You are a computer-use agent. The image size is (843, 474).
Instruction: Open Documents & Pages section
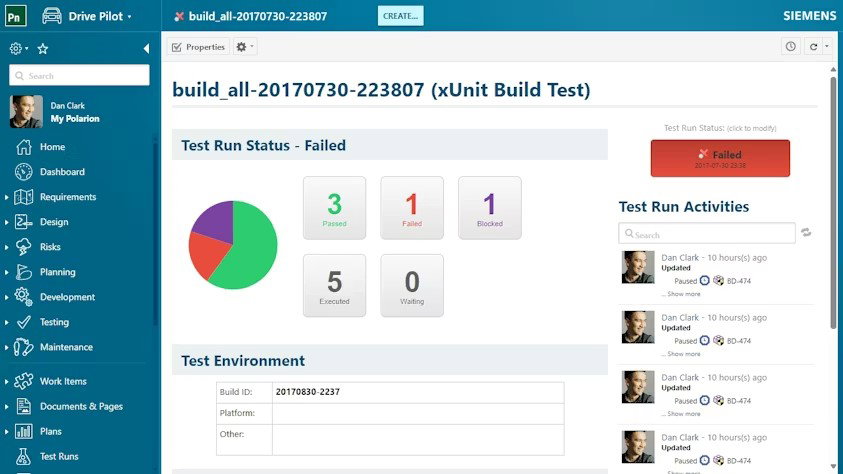(x=81, y=406)
